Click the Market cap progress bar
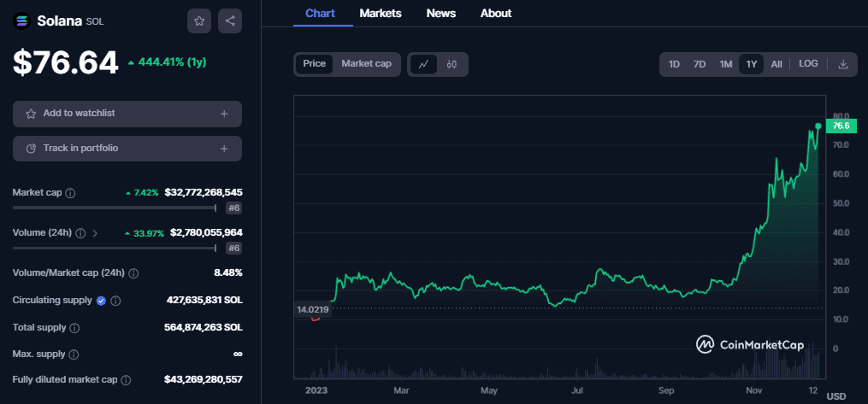The width and height of the screenshot is (868, 404). (114, 208)
